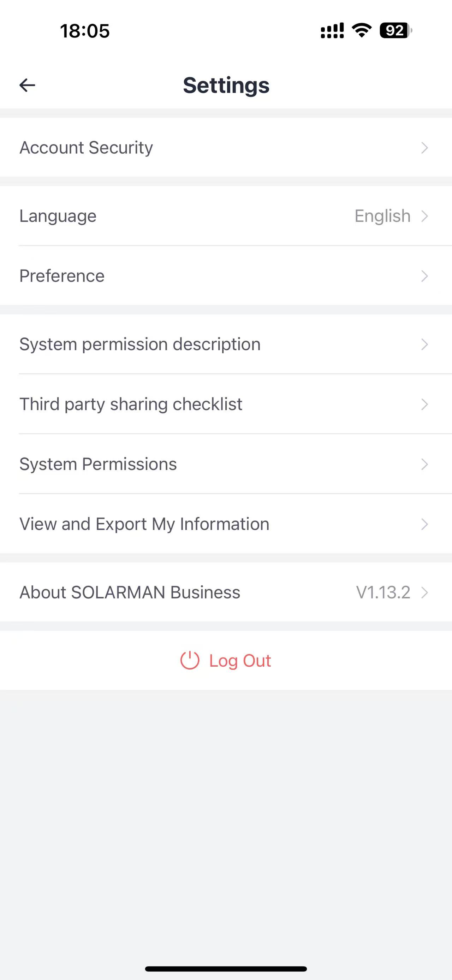Open the Preference menu item

click(62, 276)
